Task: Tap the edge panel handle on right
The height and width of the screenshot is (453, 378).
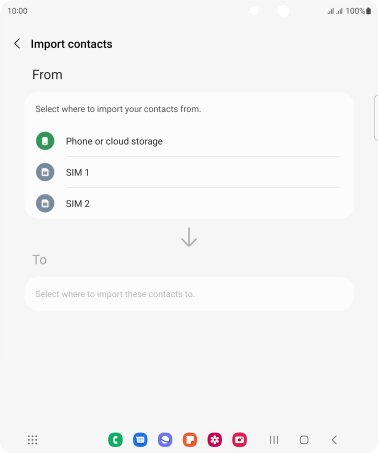Action: coord(376,117)
